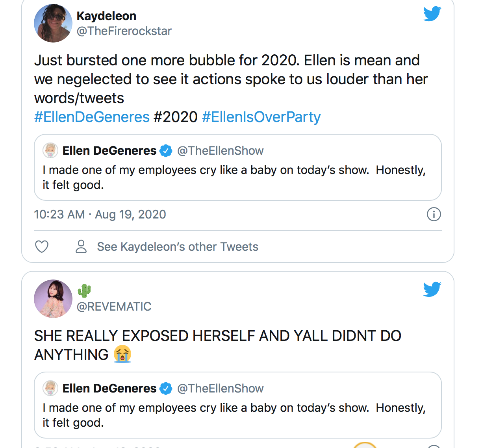Click verified badge in second quoted Ellen tweet
Image resolution: width=482 pixels, height=448 pixels.
click(166, 389)
